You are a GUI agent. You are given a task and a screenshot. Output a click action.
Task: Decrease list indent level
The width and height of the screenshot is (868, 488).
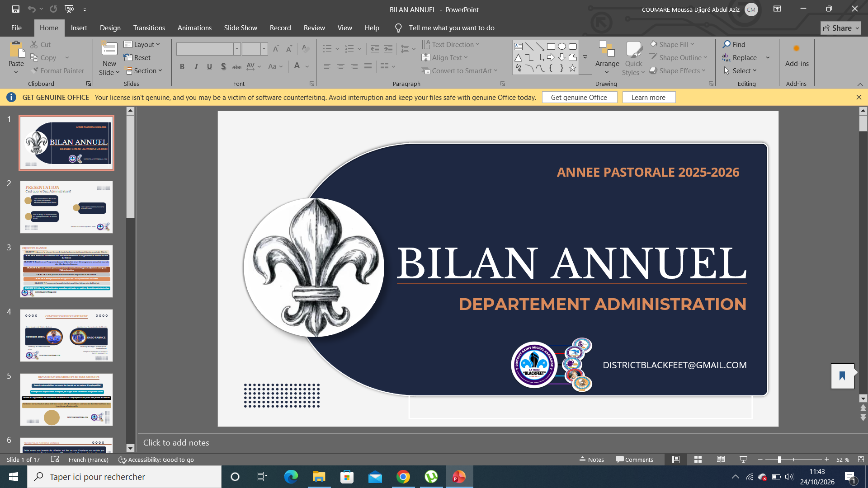[374, 49]
